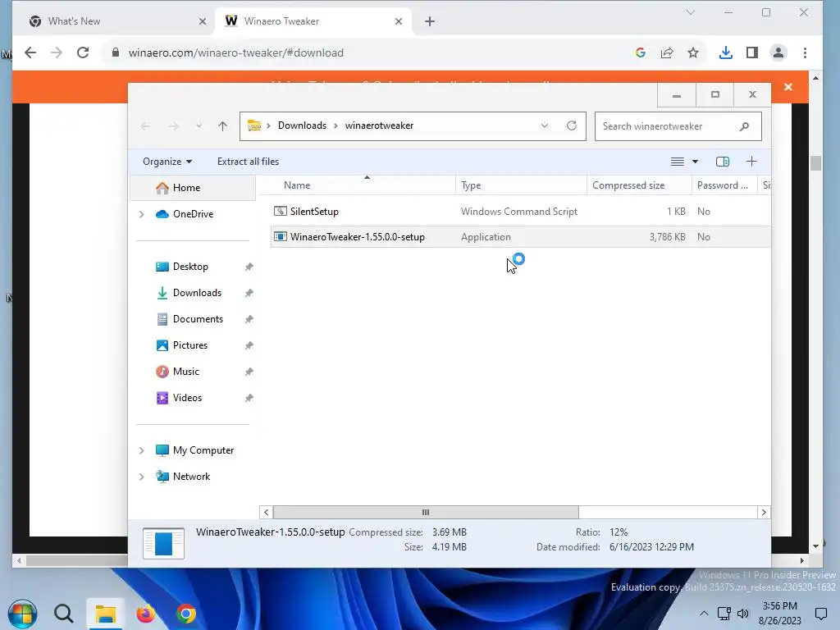
Task: Bookmark this page with star icon
Action: pyautogui.click(x=693, y=52)
